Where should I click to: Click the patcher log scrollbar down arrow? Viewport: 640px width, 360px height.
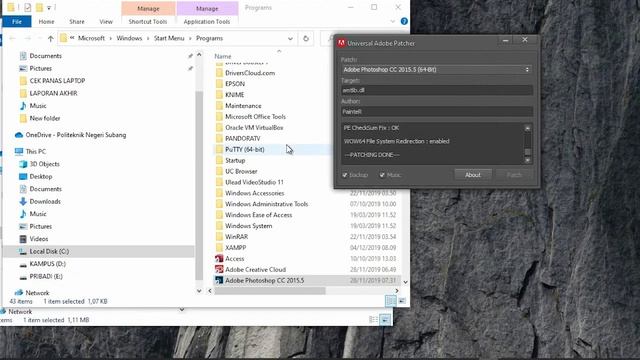(527, 160)
